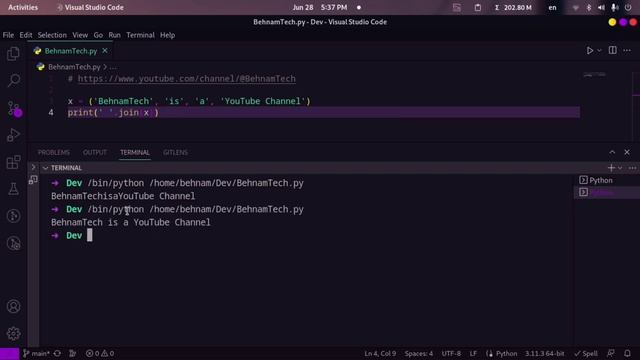Click Ln 4, Col 9 cursor position
The image size is (640, 360).
(x=380, y=353)
